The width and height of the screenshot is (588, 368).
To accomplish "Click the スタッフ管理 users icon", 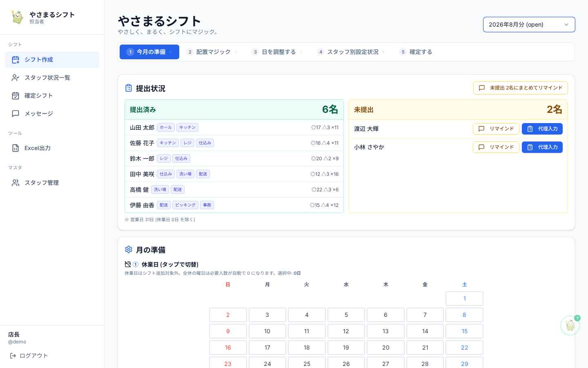I will [16, 183].
